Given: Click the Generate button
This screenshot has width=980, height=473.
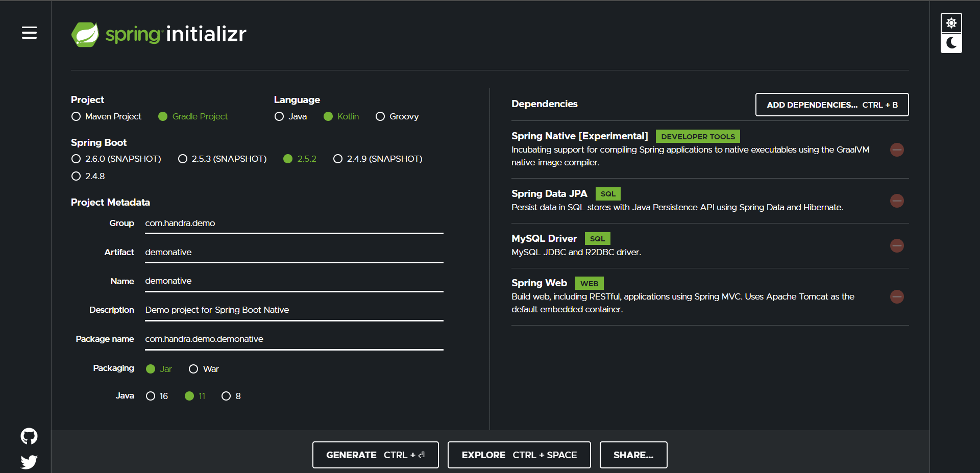Looking at the screenshot, I should [376, 455].
